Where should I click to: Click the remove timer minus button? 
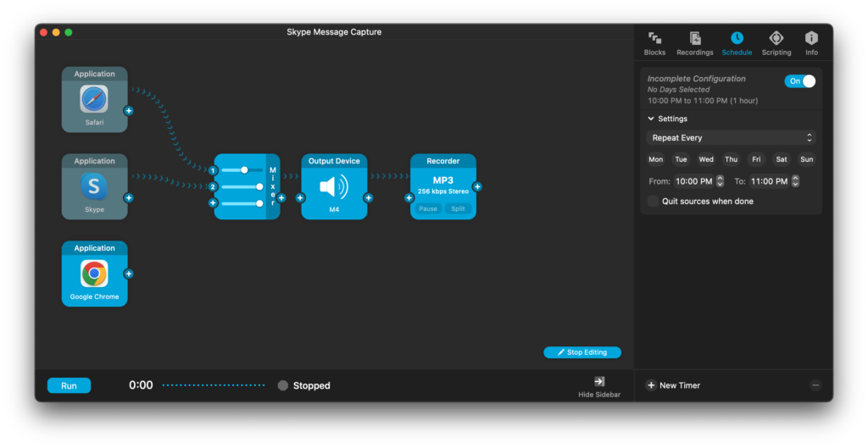point(815,385)
